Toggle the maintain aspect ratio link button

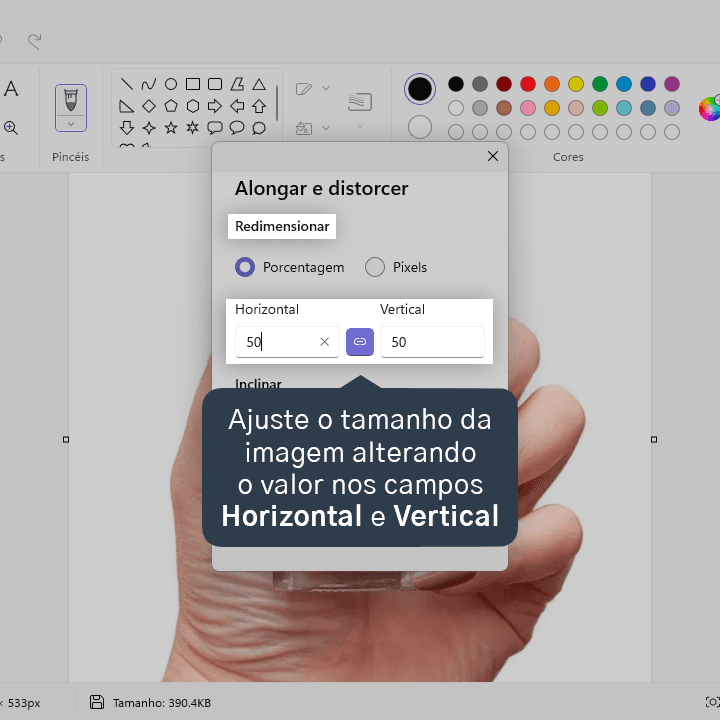360,342
